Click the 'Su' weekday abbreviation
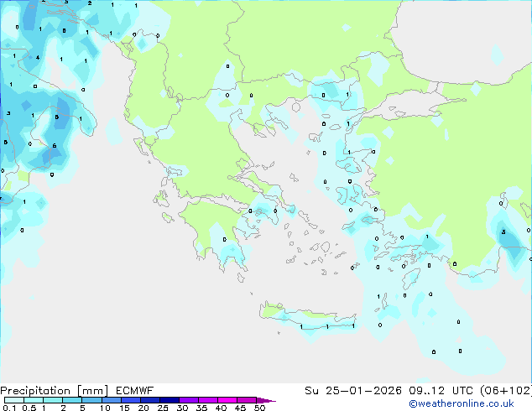The height and width of the screenshot is (411, 532). tap(311, 391)
